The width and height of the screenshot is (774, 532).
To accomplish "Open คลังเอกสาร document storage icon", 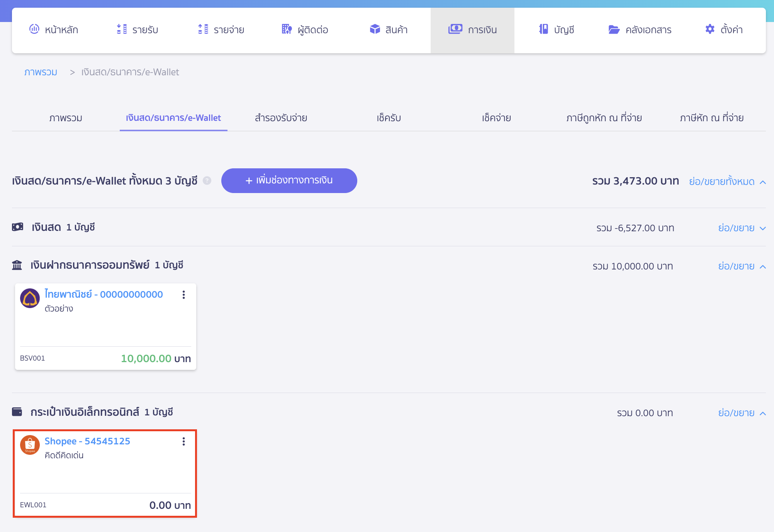I will coord(614,29).
